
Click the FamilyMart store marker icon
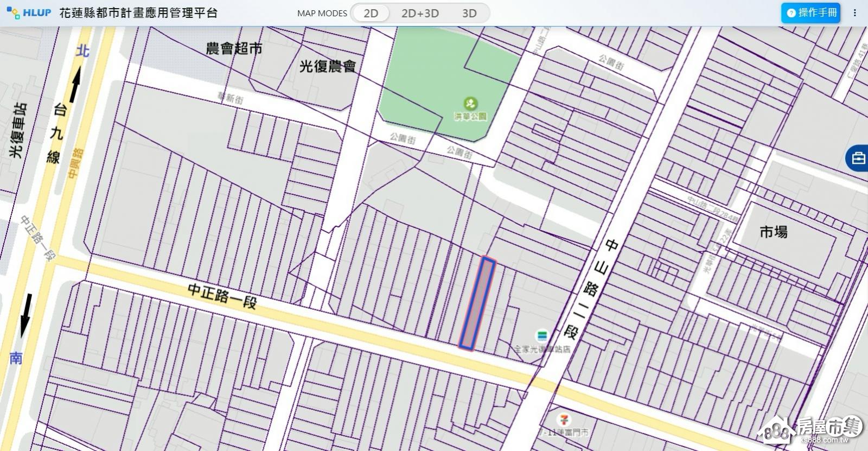click(x=541, y=335)
